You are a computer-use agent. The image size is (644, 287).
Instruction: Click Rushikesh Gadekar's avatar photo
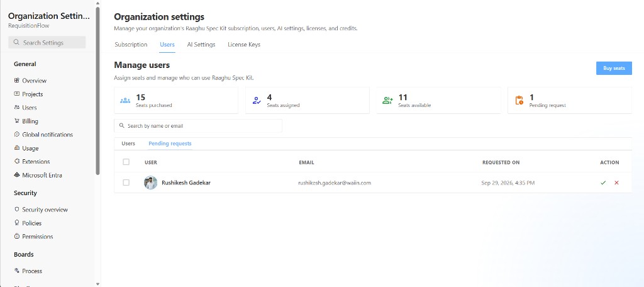pos(151,183)
